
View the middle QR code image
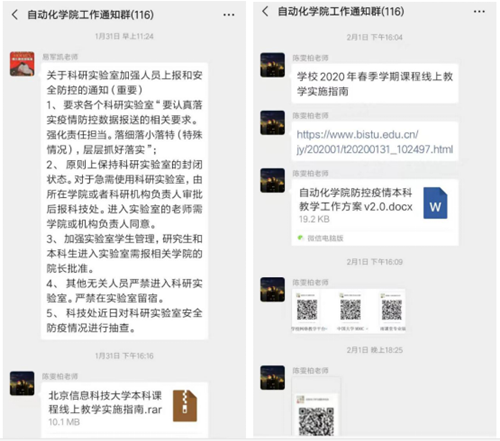coord(350,311)
